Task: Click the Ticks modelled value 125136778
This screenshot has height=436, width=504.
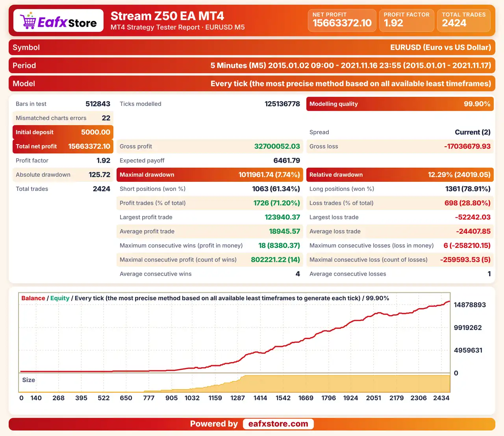Action: click(282, 104)
